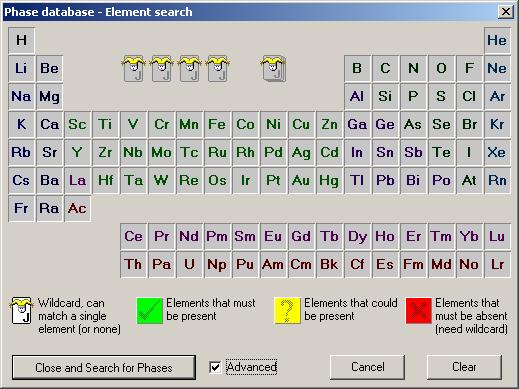Toggle the Be element button
The image size is (519, 389).
50,68
